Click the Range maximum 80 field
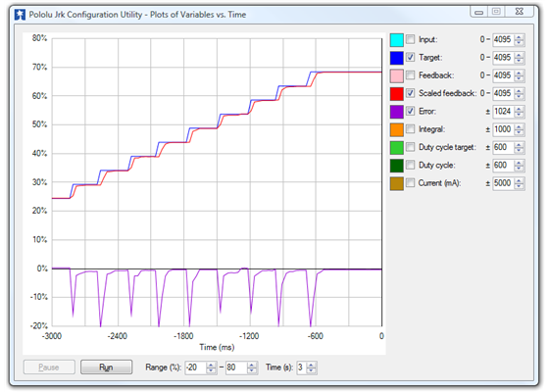Image resolution: width=549 pixels, height=392 pixels. 236,367
